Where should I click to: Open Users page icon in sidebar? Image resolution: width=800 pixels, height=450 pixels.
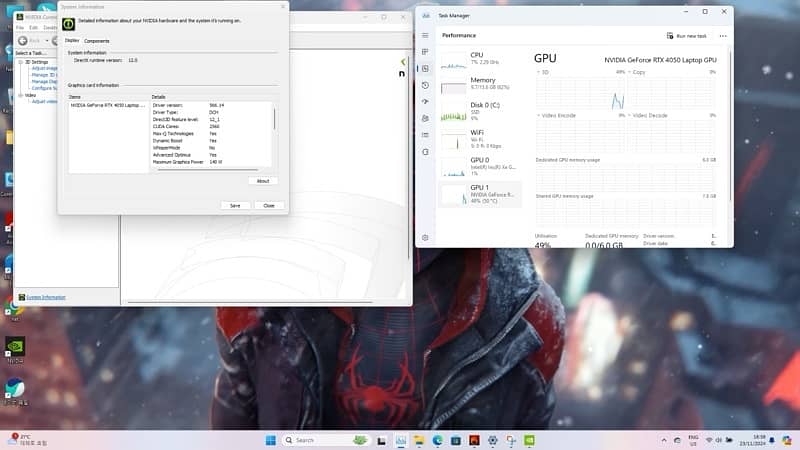pyautogui.click(x=426, y=118)
